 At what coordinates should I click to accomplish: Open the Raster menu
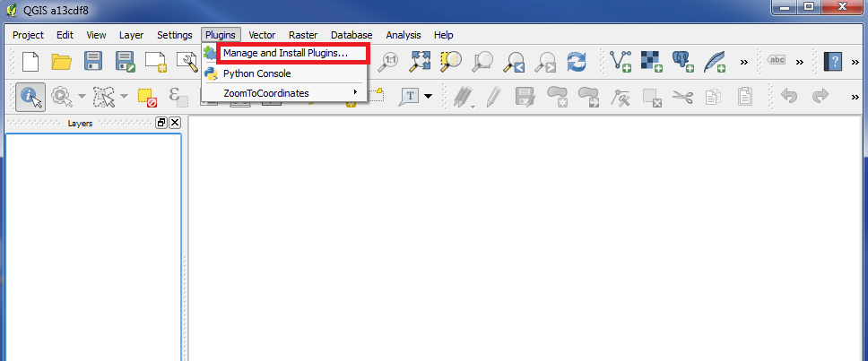[x=303, y=35]
